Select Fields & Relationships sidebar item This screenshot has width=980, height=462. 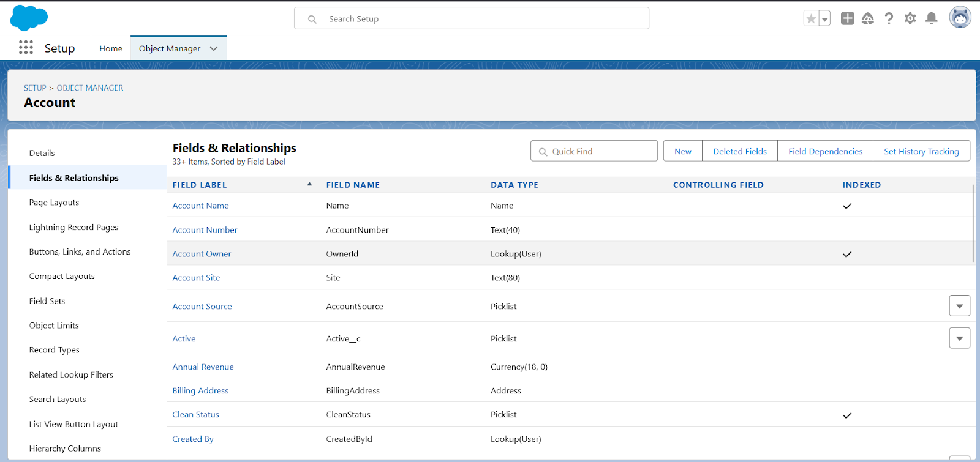point(88,177)
